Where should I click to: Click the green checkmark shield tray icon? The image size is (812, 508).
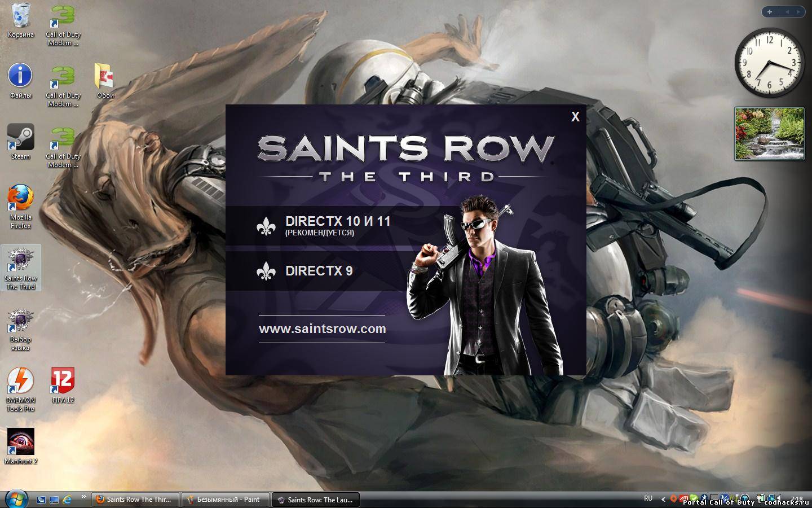[694, 499]
